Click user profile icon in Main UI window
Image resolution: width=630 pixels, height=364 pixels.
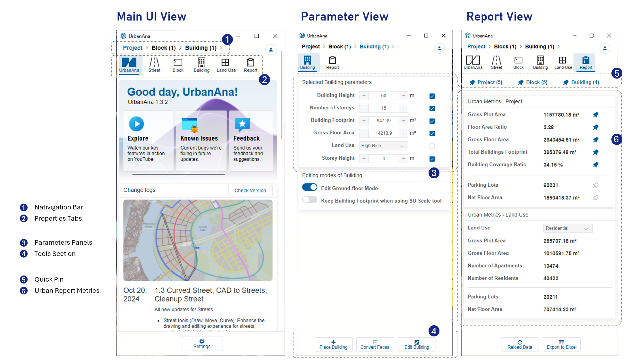tap(271, 50)
